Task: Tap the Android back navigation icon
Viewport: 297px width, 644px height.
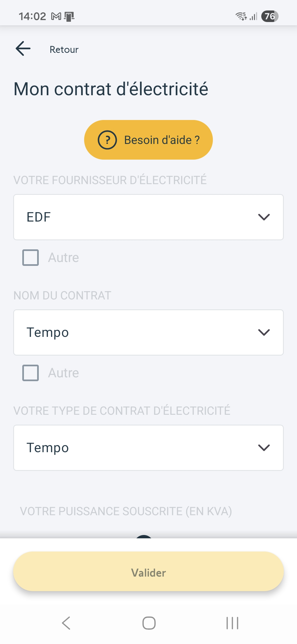Action: (66, 623)
